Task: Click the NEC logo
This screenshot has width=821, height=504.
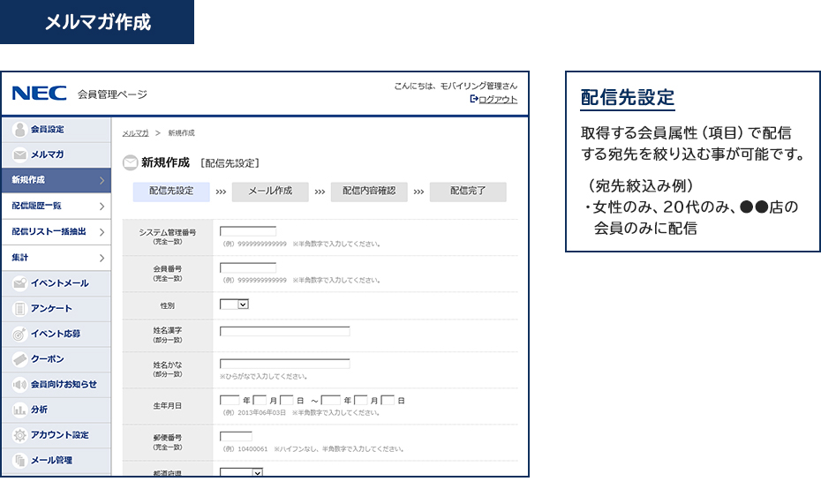Action: pos(39,94)
